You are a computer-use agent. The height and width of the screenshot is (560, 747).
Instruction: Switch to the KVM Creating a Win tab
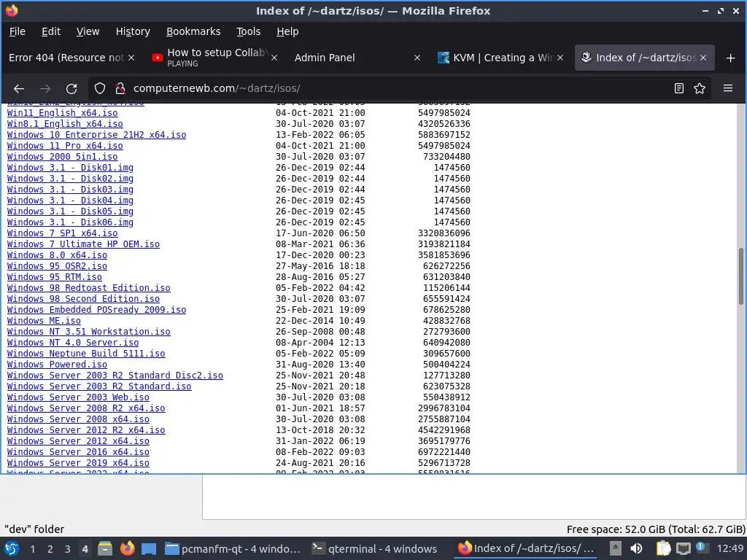tap(498, 58)
